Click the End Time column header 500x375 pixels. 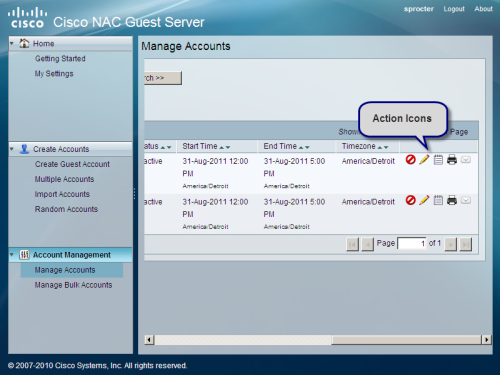pos(296,146)
